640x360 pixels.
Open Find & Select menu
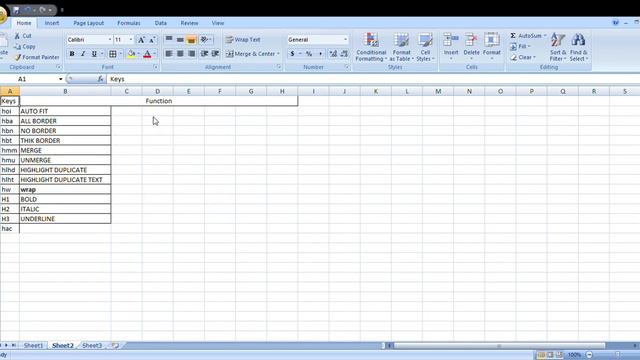[578, 47]
